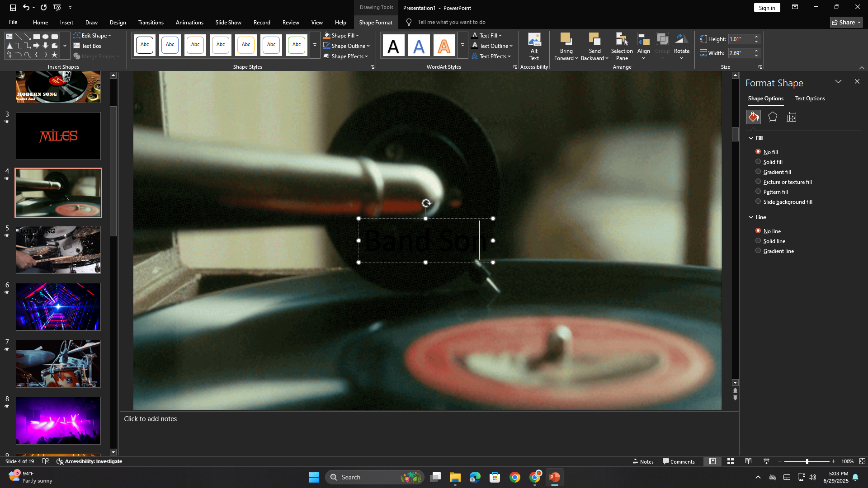Switch to Reading View icon
Image resolution: width=868 pixels, height=488 pixels.
point(748,461)
